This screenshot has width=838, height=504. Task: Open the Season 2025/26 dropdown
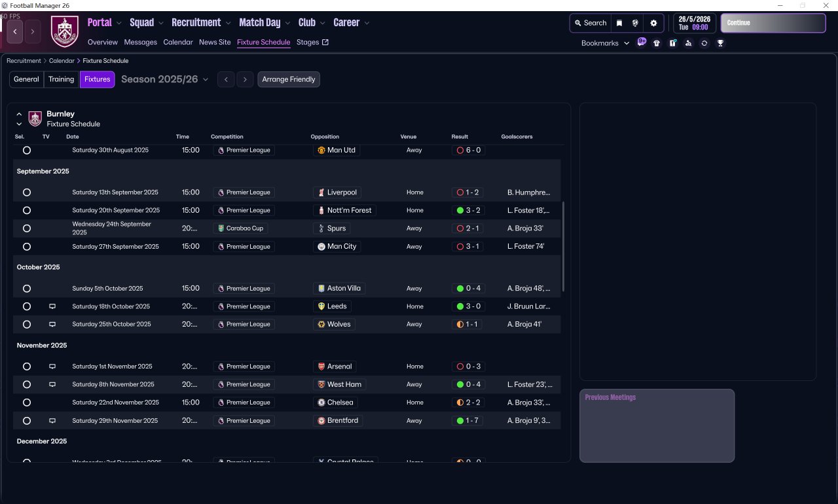click(x=165, y=79)
